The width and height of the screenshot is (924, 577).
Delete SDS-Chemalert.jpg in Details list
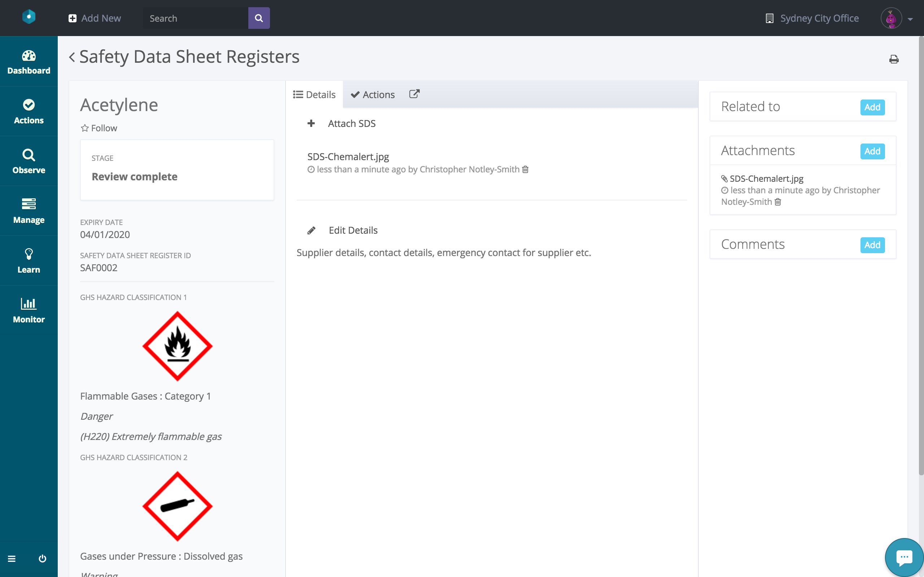[526, 169]
